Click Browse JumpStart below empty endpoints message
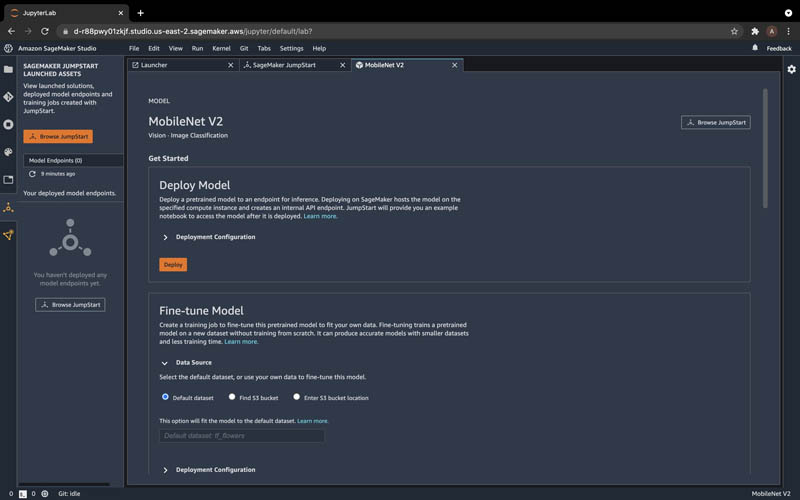800x500 pixels. point(70,305)
